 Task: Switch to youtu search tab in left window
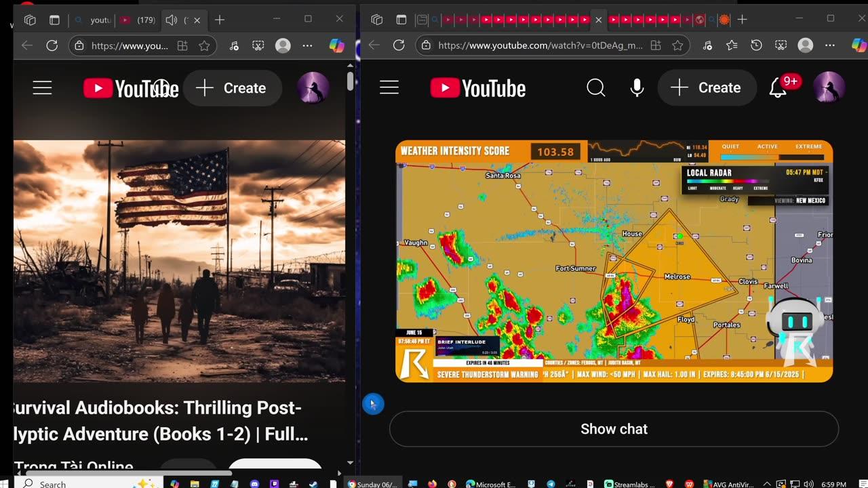click(x=93, y=20)
